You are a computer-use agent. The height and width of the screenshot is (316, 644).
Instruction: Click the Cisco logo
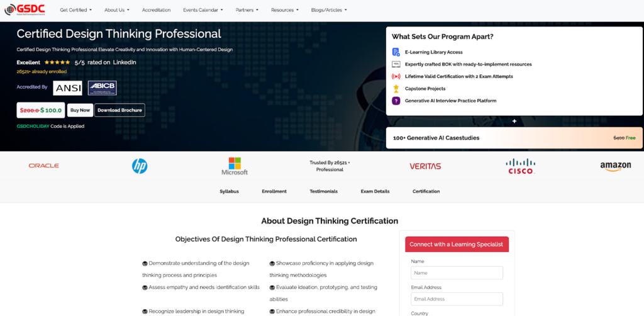[520, 166]
